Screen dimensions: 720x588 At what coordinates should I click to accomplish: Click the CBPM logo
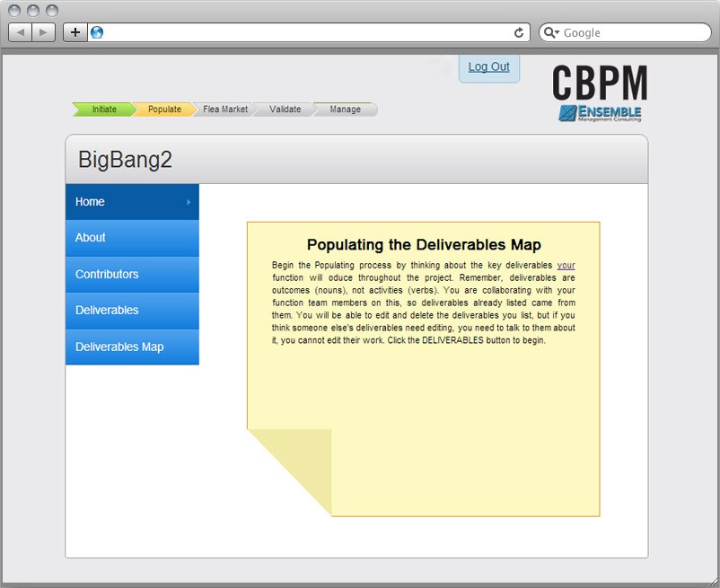tap(599, 83)
